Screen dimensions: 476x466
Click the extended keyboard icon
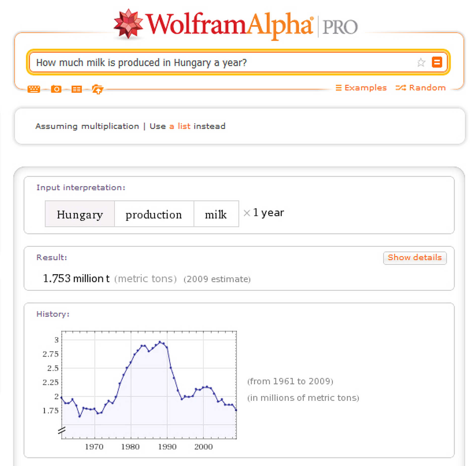34,89
